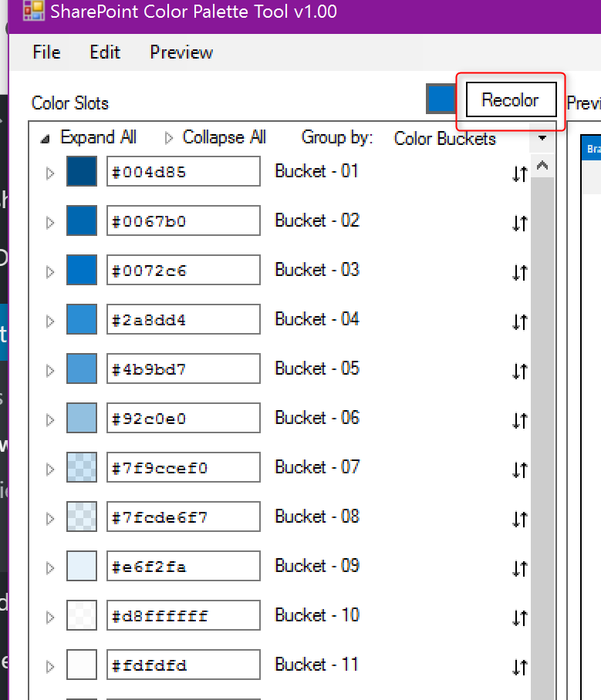The width and height of the screenshot is (601, 700).
Task: Click the swap arrows icon for Bucket - 01
Action: click(520, 173)
